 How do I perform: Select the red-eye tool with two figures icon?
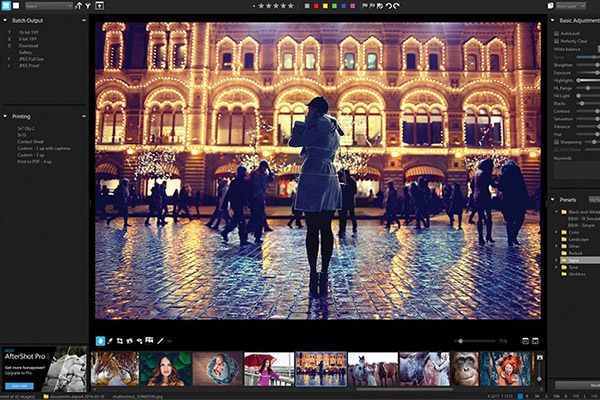pos(150,340)
